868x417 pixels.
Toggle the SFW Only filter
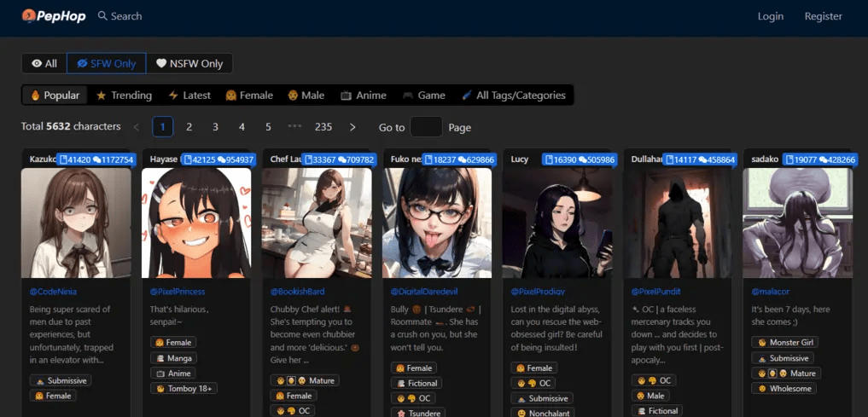tap(107, 63)
